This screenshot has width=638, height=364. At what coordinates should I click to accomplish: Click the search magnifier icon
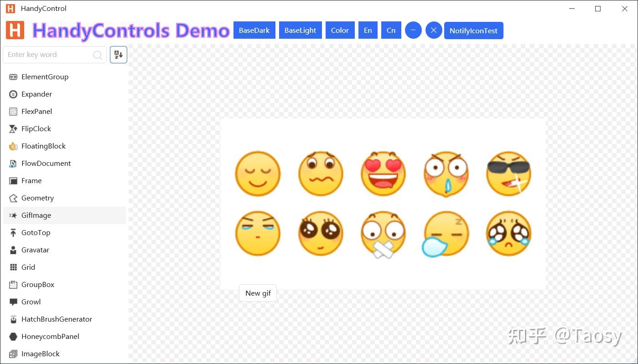click(x=97, y=55)
